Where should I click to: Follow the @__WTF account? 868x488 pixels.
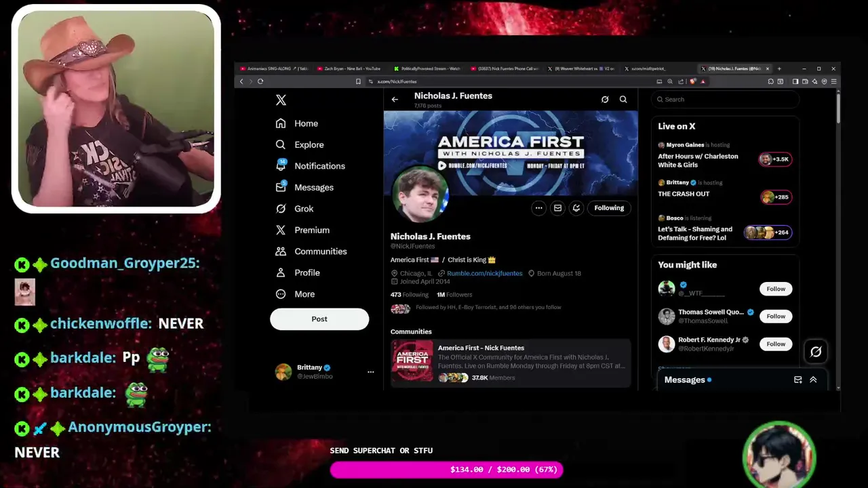click(x=776, y=289)
